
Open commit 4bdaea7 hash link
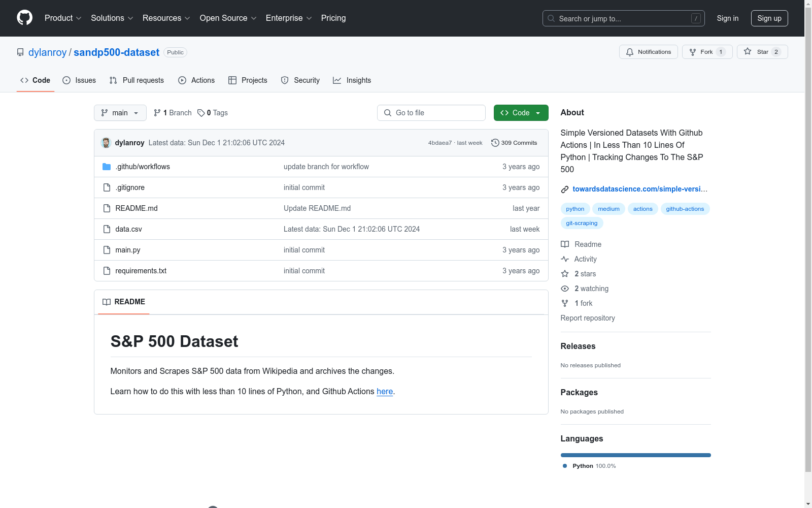click(440, 143)
